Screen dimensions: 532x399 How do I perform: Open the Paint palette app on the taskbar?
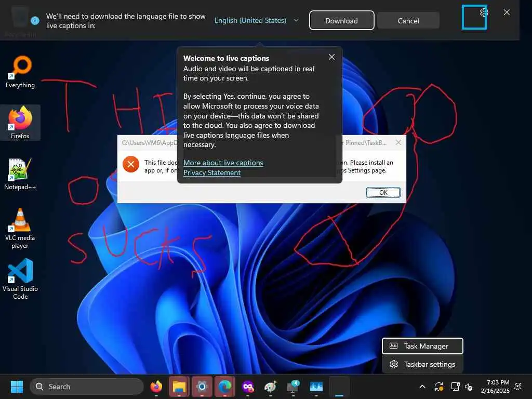270,387
